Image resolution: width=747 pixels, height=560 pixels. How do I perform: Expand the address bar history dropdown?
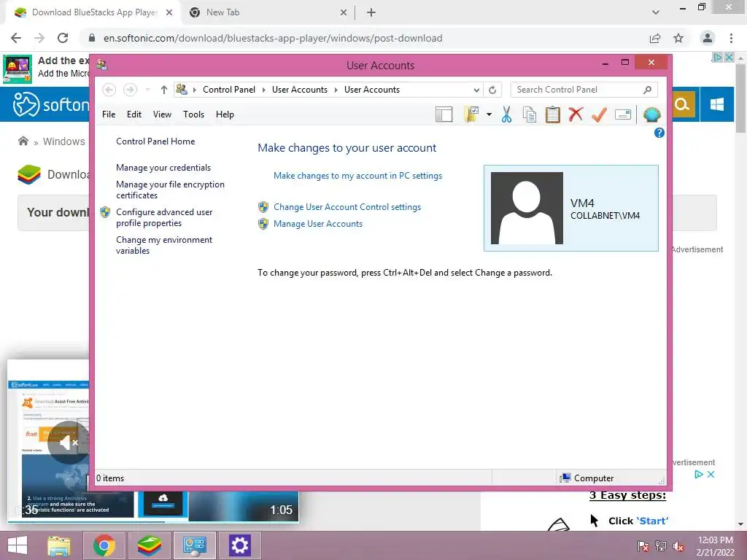coord(476,90)
